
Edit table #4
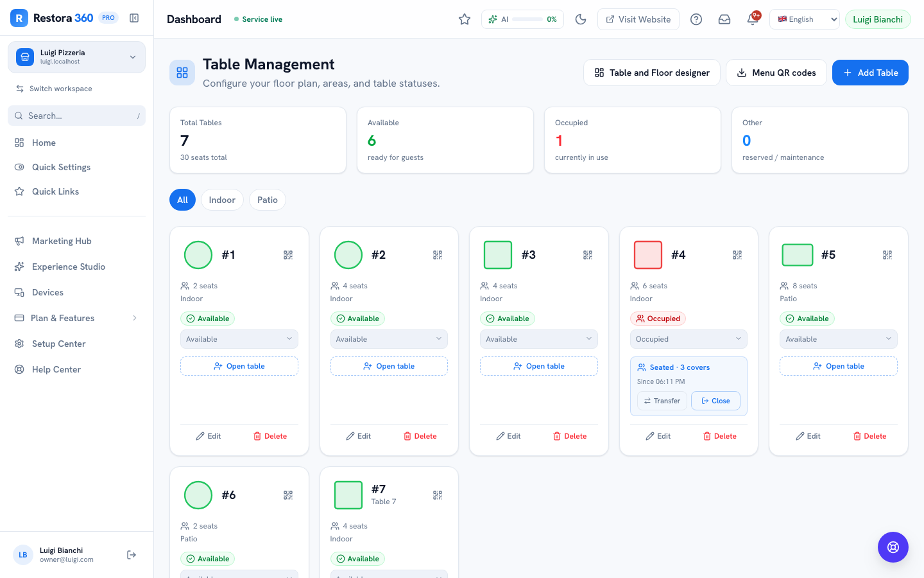[x=658, y=436]
